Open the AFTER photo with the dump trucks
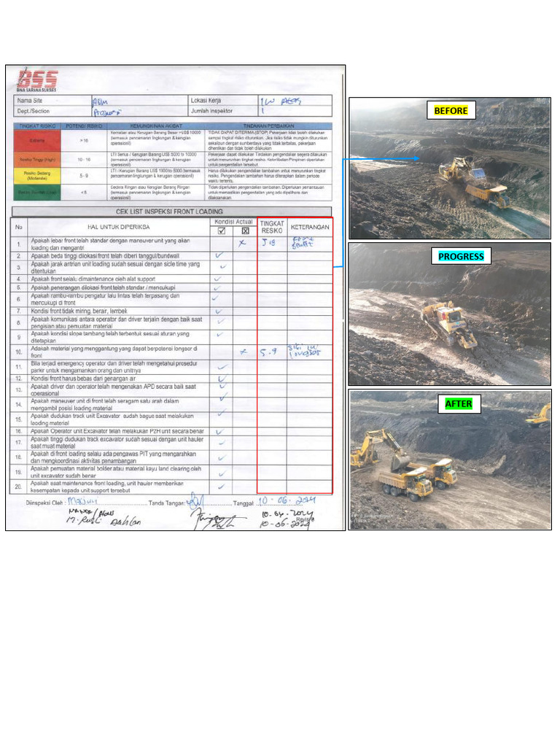Image resolution: width=560 pixels, height=747 pixels. tap(450, 460)
